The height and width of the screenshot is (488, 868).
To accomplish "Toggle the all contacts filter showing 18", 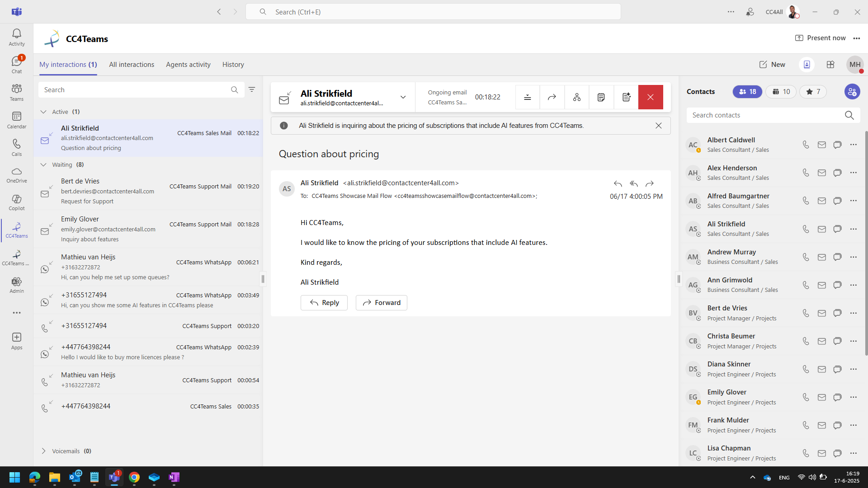I will click(747, 92).
